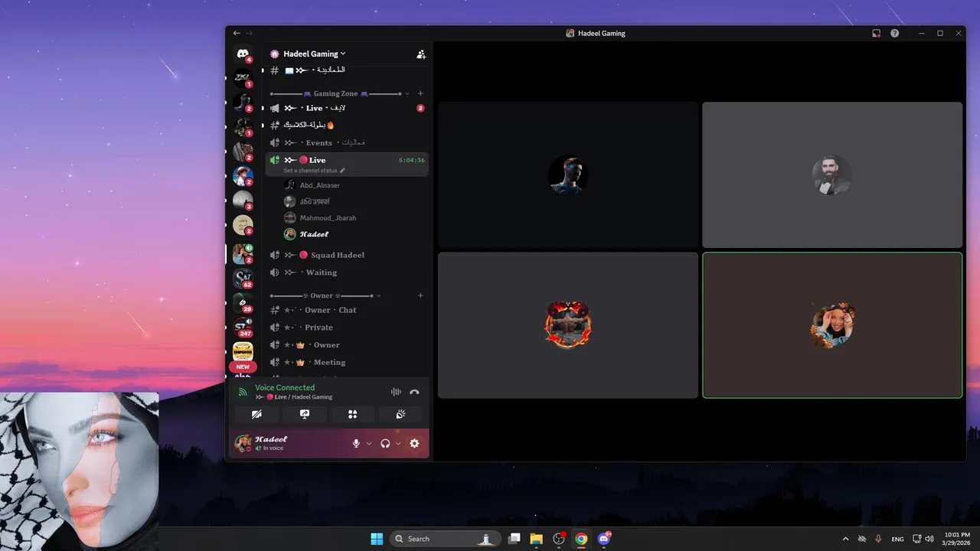Open input device options arrow beside microphone
980x551 pixels.
pos(369,443)
